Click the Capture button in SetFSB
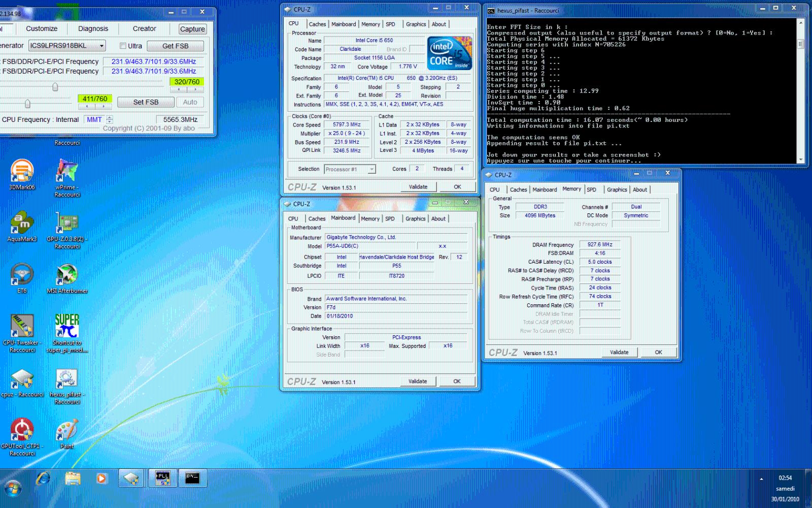Screen dimensions: 812x508 coord(192,29)
